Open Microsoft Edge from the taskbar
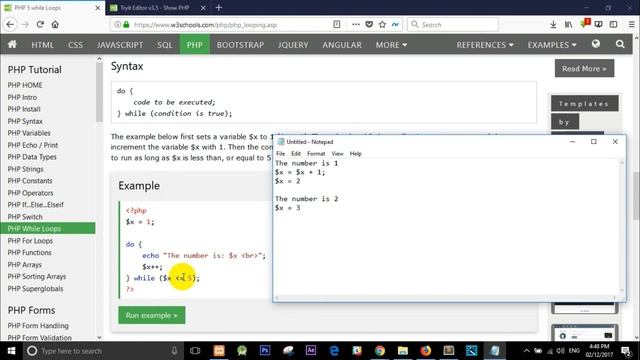640x360 pixels. coord(334,351)
